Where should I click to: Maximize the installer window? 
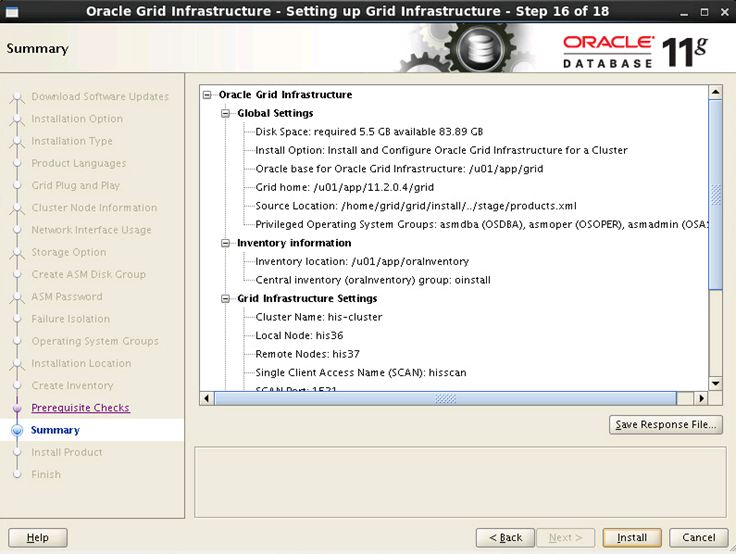(x=704, y=12)
